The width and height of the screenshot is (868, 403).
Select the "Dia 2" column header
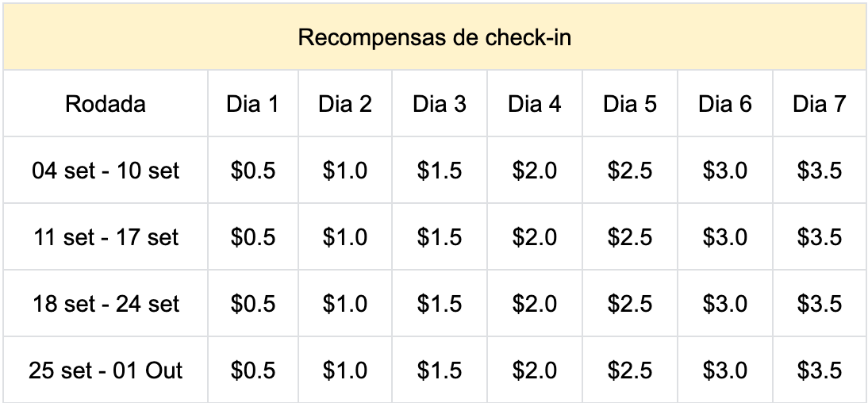pyautogui.click(x=345, y=104)
